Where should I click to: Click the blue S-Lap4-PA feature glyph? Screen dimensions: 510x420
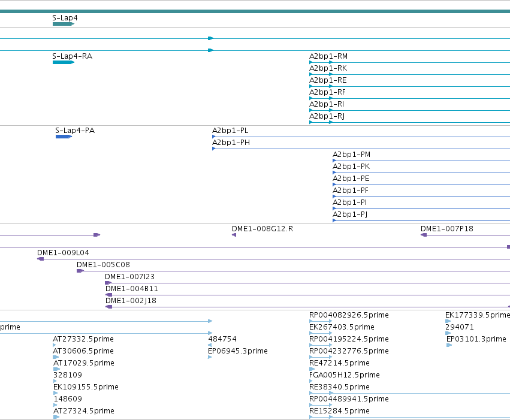pyautogui.click(x=64, y=137)
